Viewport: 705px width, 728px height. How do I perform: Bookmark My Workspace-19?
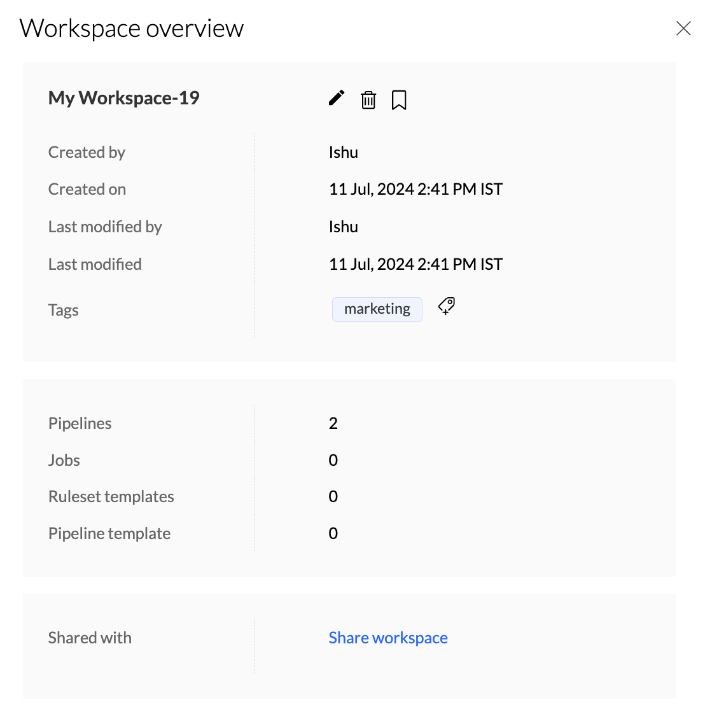tap(399, 100)
